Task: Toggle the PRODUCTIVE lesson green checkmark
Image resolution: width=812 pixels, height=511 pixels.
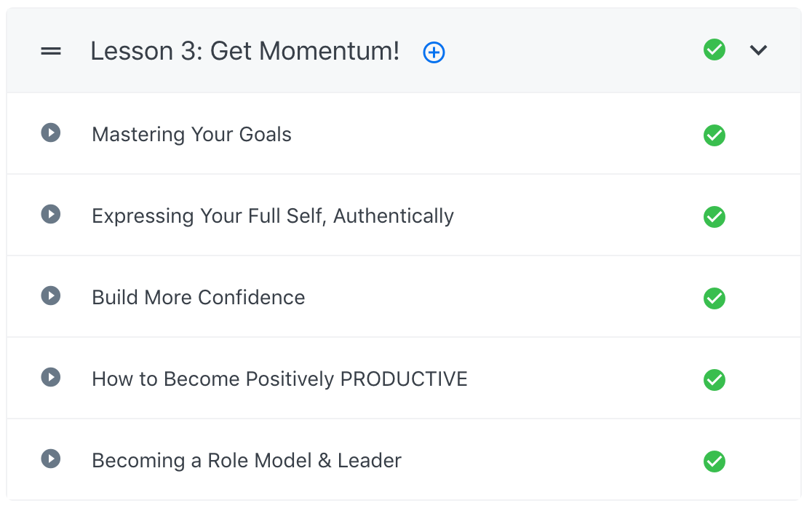Action: (715, 380)
